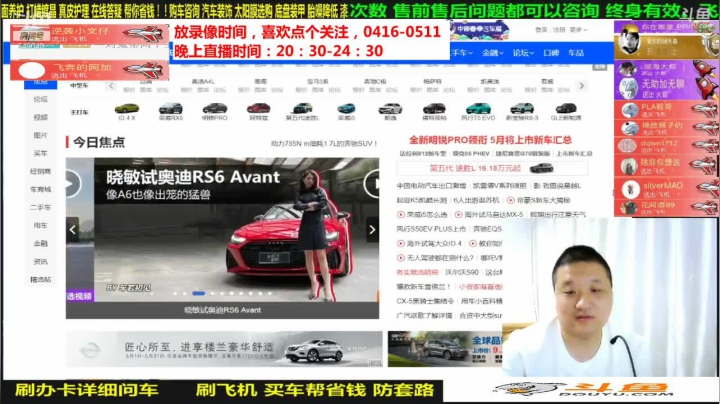Click the silverMAO gift notification
The height and width of the screenshot is (404, 720).
666,189
